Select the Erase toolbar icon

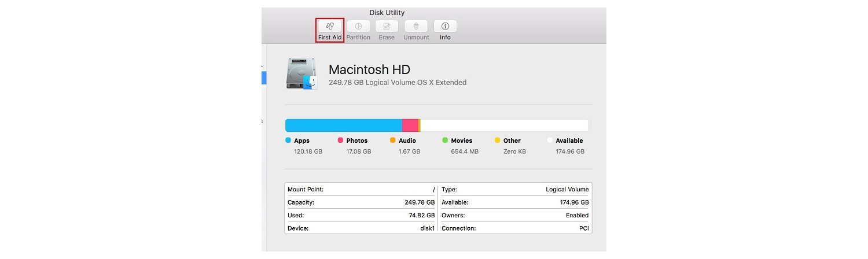pyautogui.click(x=387, y=27)
